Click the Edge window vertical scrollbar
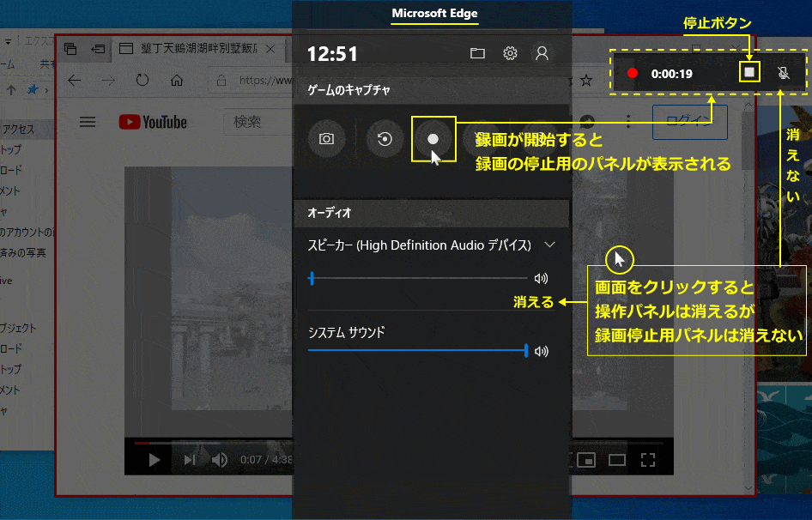Image resolution: width=812 pixels, height=520 pixels. click(748, 295)
